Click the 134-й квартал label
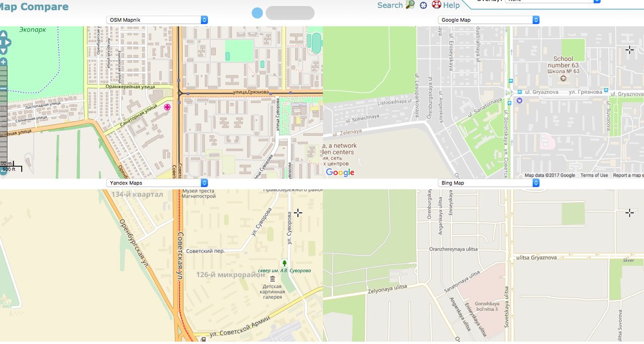644x344 pixels. point(137,194)
